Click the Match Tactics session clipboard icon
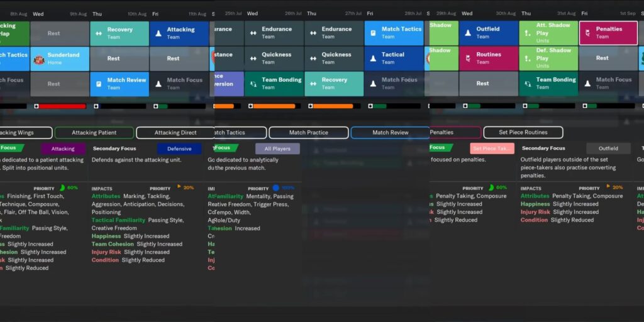The image size is (644, 322). click(373, 33)
